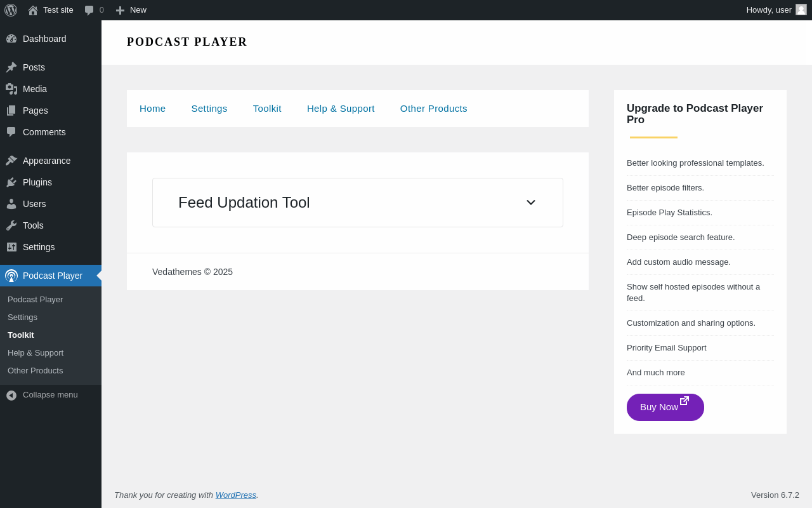The width and height of the screenshot is (812, 508).
Task: Click the Media icon in sidebar
Action: 11,89
